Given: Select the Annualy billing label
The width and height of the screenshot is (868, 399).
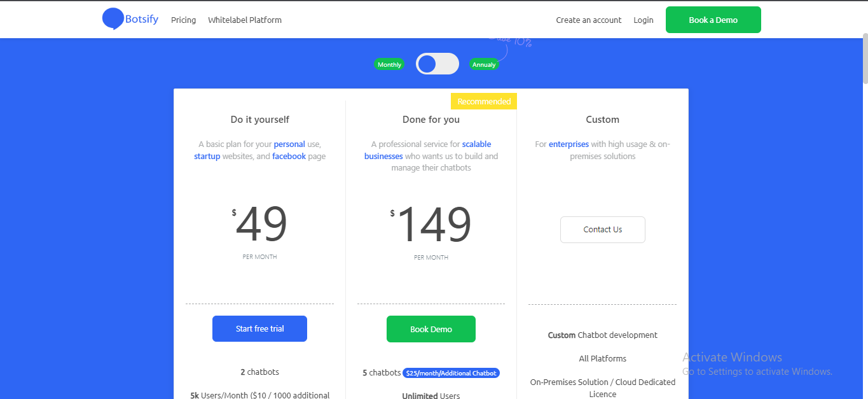Looking at the screenshot, I should [x=484, y=64].
